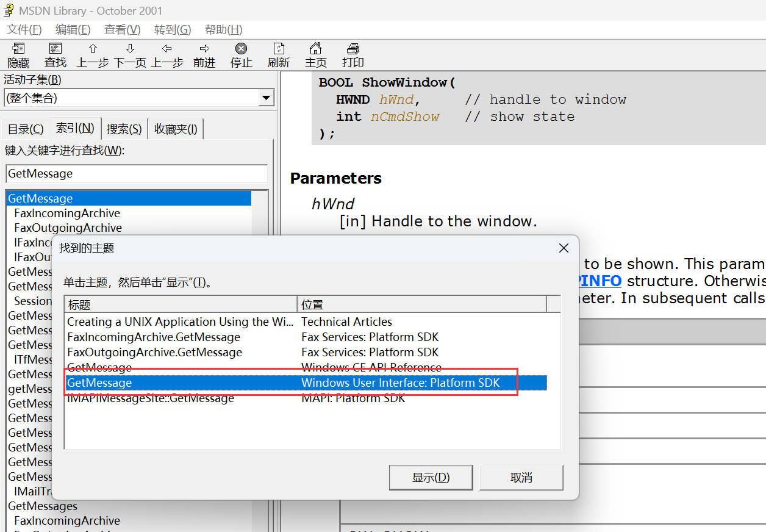Viewport: 766px width, 532px height.
Task: Open the 转到(G) menu
Action: click(x=173, y=29)
